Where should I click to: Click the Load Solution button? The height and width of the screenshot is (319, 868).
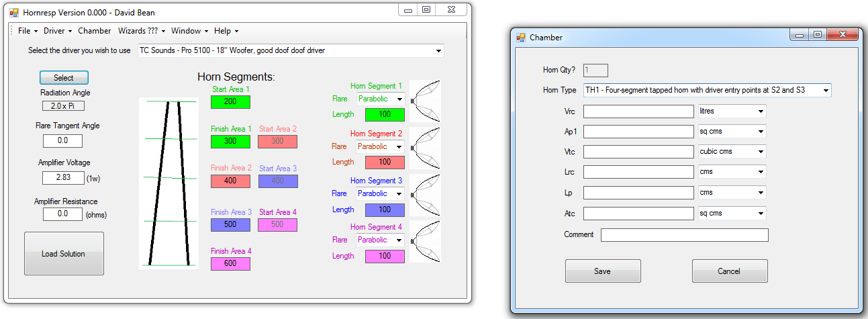tap(64, 254)
